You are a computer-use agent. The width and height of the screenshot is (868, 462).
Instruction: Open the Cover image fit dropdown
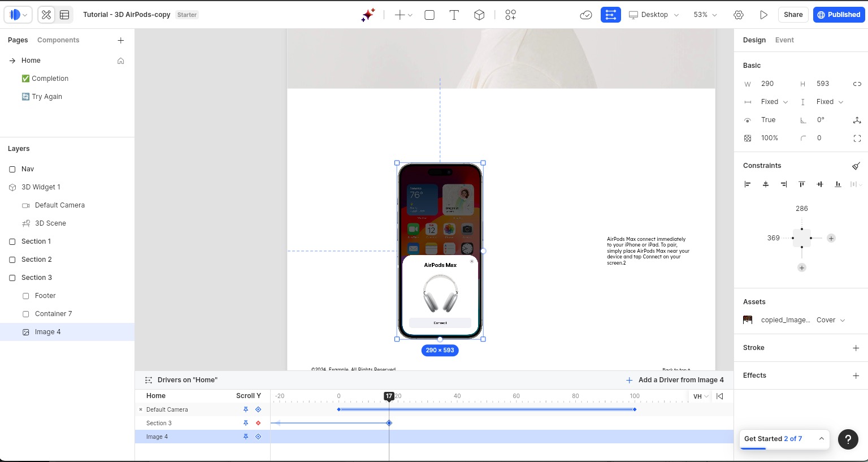pyautogui.click(x=831, y=320)
